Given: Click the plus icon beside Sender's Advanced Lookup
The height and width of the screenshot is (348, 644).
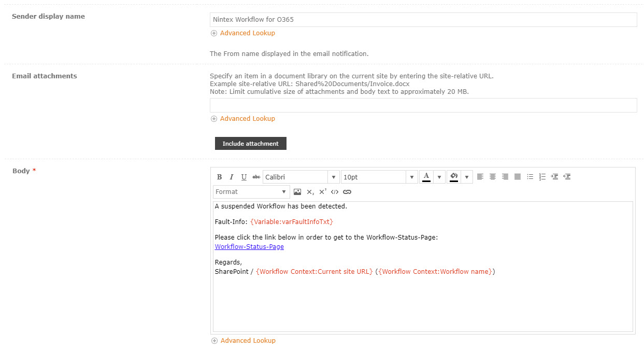Looking at the screenshot, I should 214,33.
